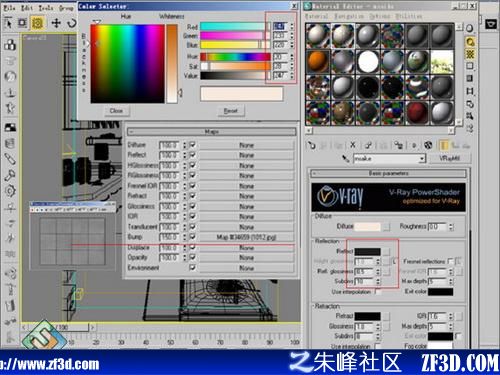Click the gear icon in left toolbar
The height and width of the screenshot is (375, 500).
point(10,191)
